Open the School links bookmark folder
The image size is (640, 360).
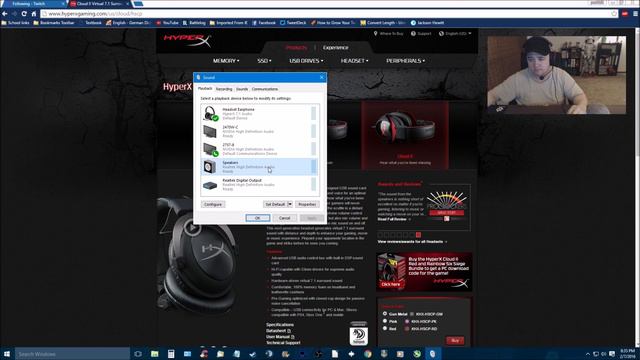tap(16, 23)
